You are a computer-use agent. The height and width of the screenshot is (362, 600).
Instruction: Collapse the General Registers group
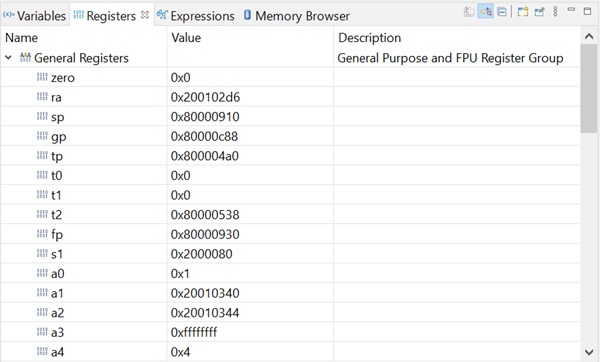click(8, 58)
